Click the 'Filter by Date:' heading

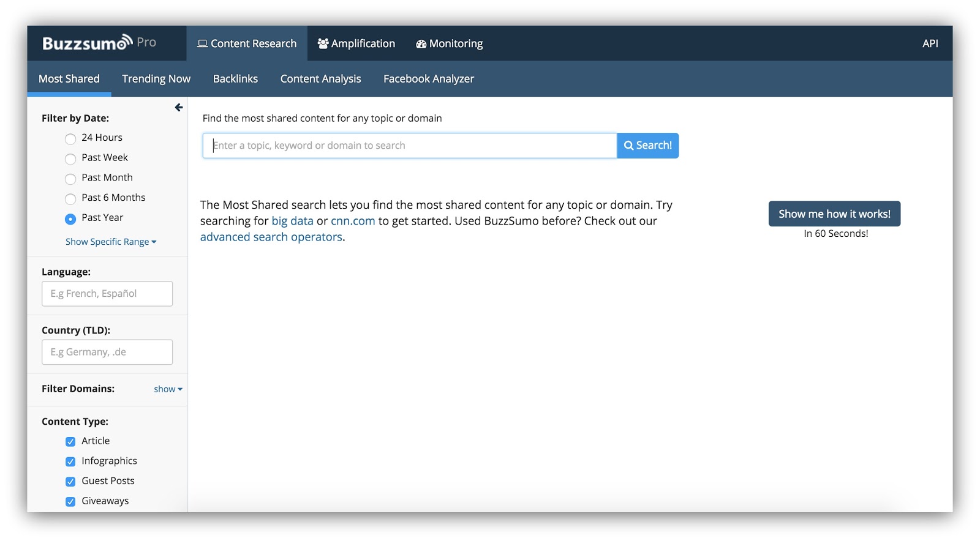(75, 118)
